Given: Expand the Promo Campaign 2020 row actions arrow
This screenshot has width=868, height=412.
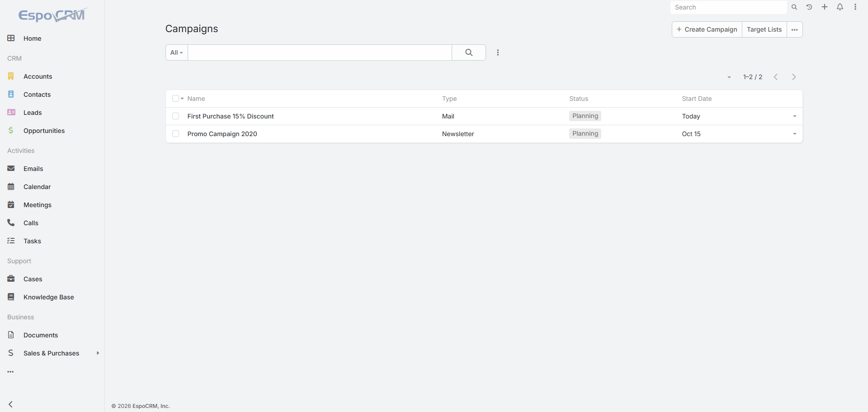Looking at the screenshot, I should [x=794, y=134].
